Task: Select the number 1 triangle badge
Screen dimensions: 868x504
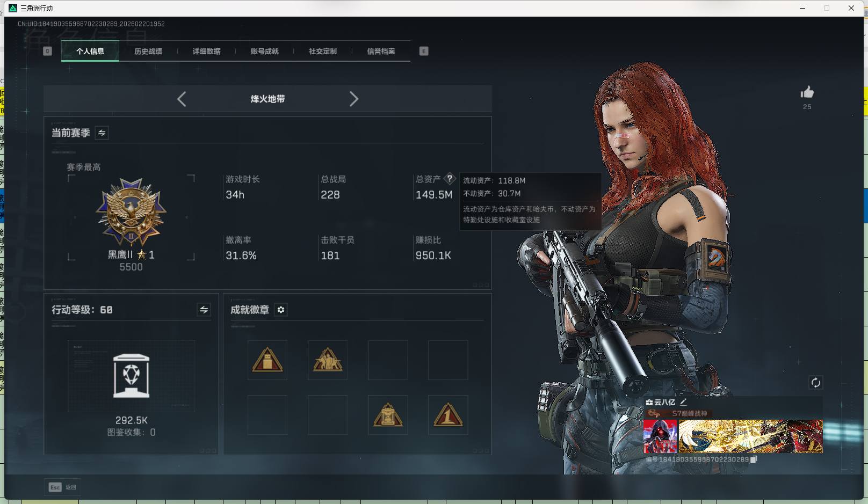Action: pos(448,415)
